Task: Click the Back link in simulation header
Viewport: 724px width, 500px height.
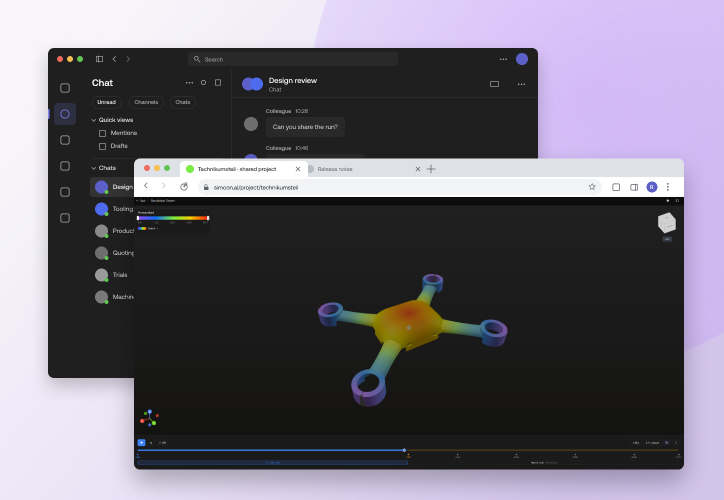Action: pyautogui.click(x=141, y=201)
